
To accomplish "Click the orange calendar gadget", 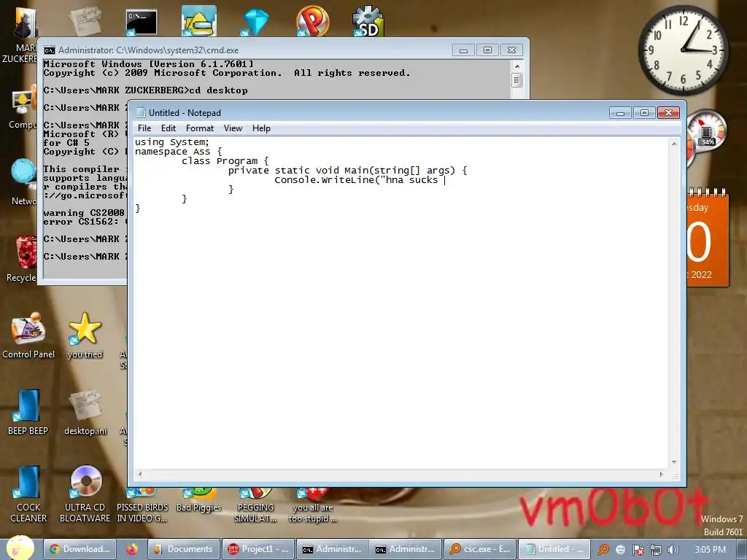I will pos(708,237).
